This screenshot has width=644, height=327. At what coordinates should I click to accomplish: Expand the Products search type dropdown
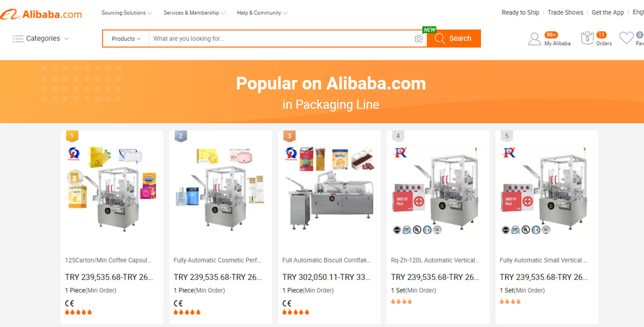click(126, 39)
